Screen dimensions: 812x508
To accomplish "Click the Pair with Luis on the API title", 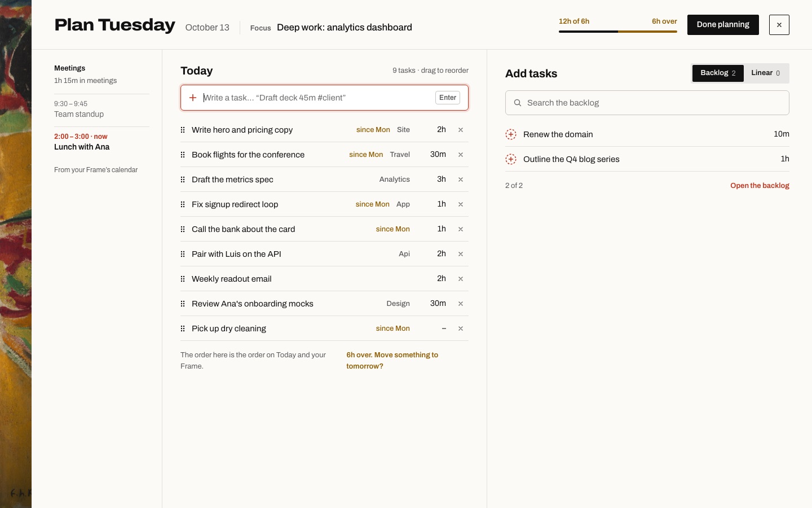I will [236, 254].
